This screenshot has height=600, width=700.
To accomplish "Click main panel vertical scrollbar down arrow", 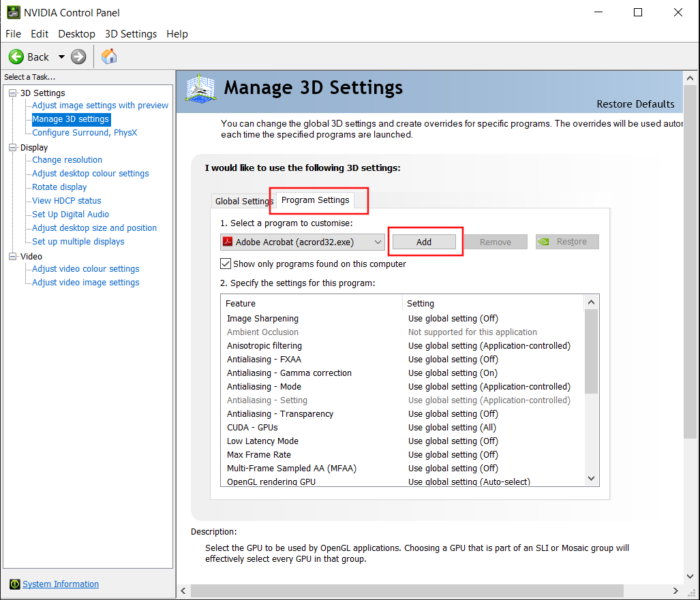I will [x=690, y=576].
